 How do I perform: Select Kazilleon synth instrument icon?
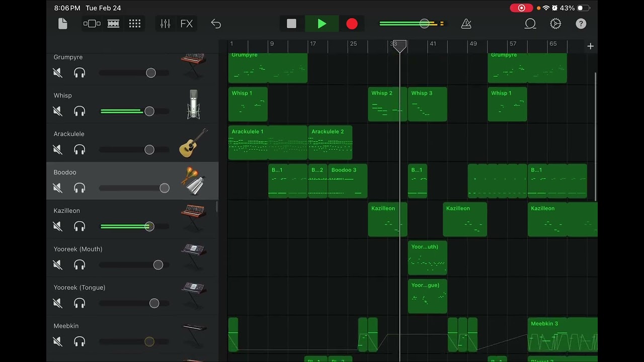tap(194, 219)
